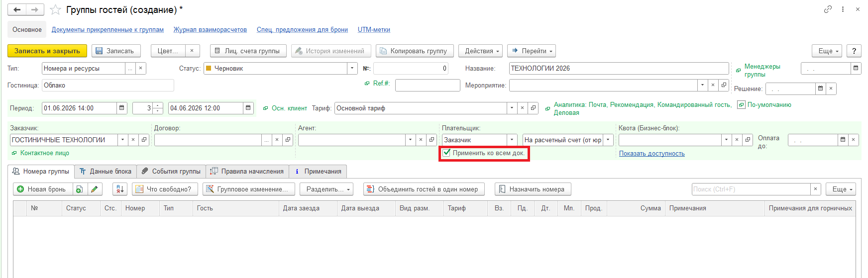The image size is (868, 278).
Task: Expand the Статус dropdown
Action: (352, 68)
